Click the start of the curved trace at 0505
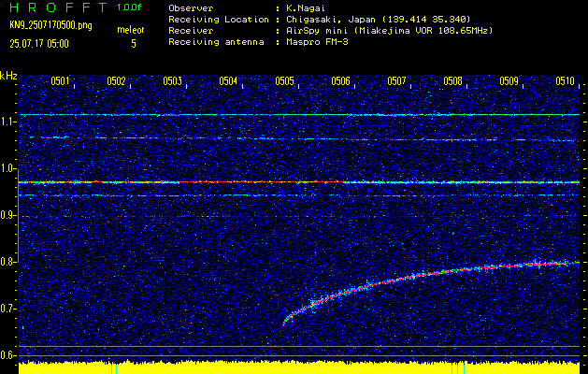588x374 pixels. 284,324
